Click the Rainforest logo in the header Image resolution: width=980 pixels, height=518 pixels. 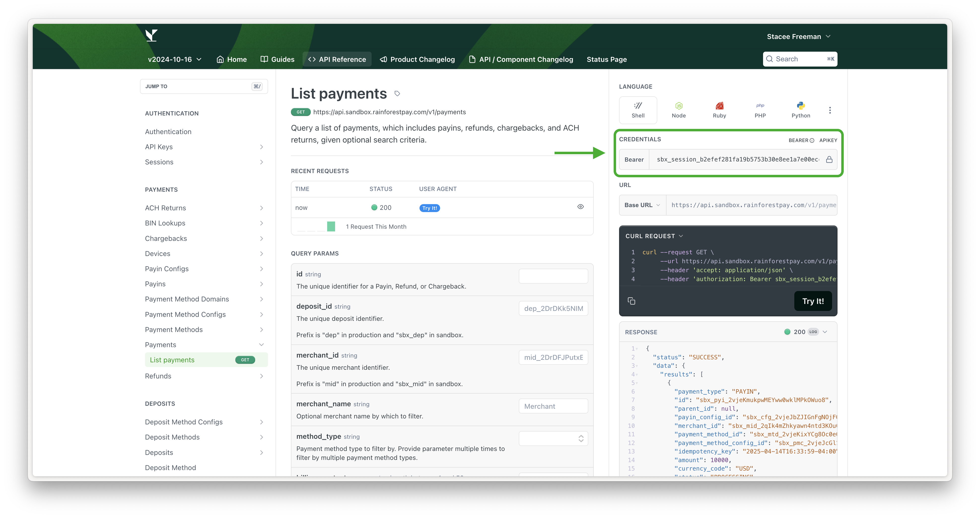(151, 36)
